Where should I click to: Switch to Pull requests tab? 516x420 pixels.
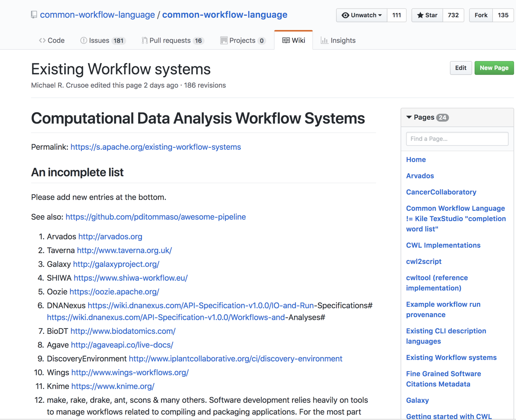[x=173, y=40]
